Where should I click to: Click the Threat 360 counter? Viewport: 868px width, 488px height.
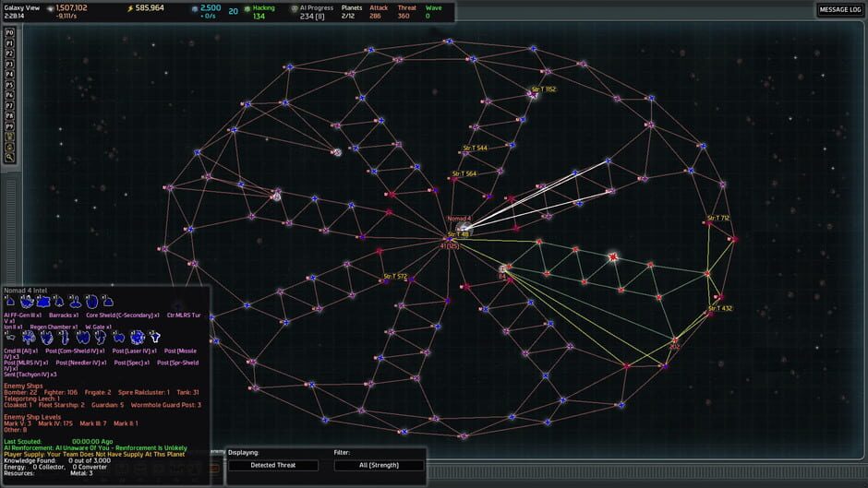[406, 12]
